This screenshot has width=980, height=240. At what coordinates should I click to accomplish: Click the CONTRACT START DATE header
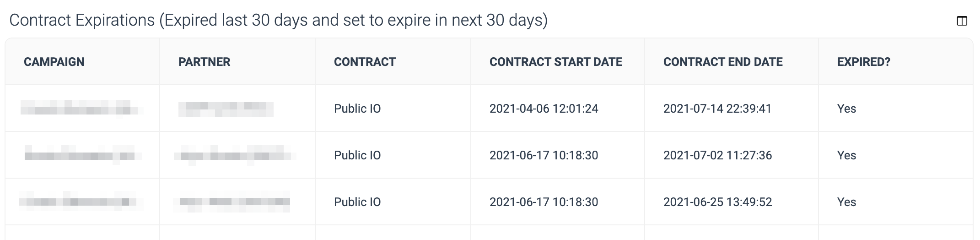(x=555, y=62)
